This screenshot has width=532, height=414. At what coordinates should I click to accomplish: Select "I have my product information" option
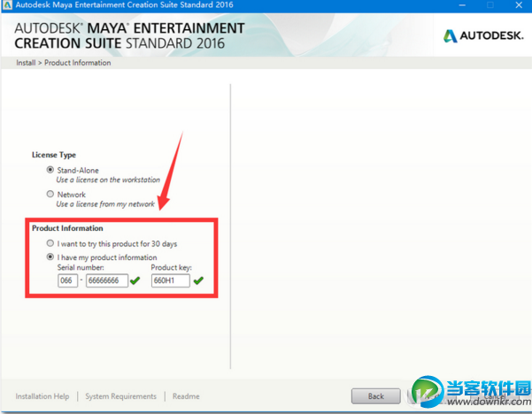click(x=50, y=257)
